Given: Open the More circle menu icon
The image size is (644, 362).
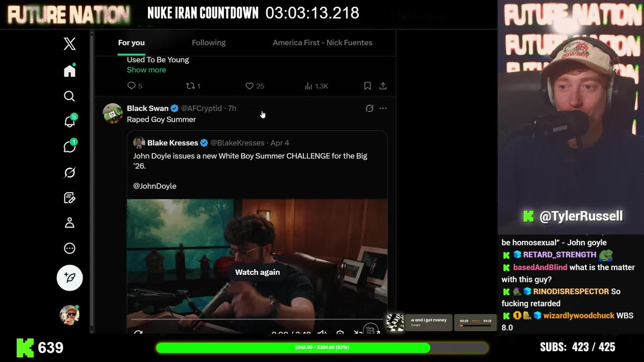Looking at the screenshot, I should coord(69,248).
